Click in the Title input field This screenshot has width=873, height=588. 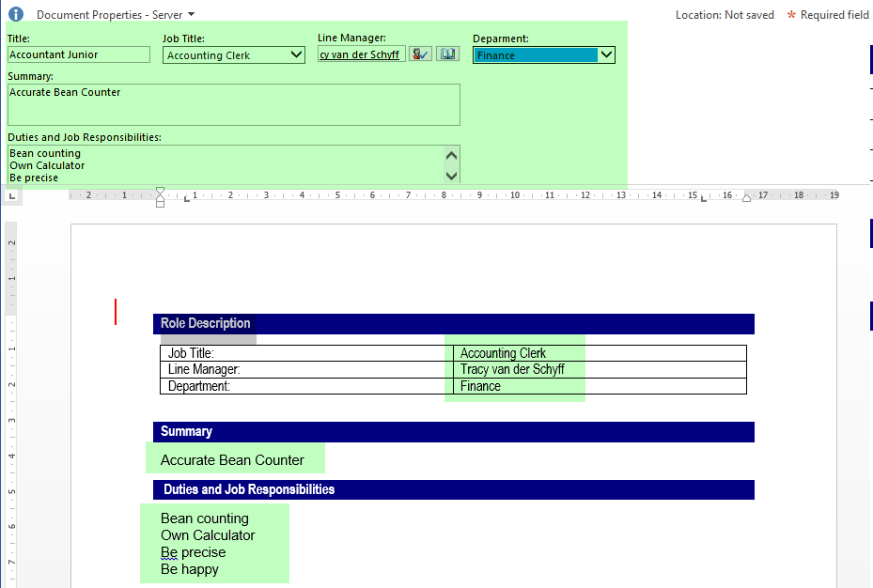tap(78, 54)
